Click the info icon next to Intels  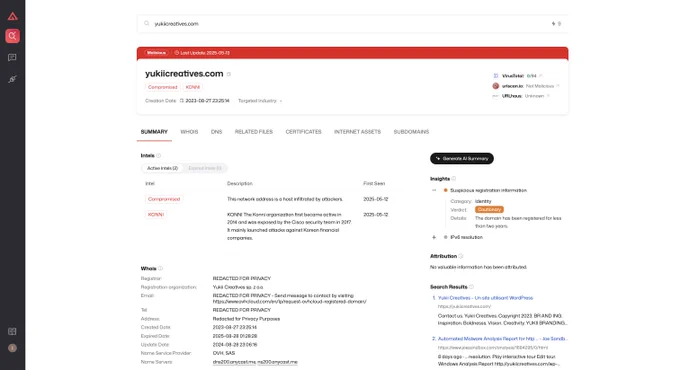coord(159,155)
